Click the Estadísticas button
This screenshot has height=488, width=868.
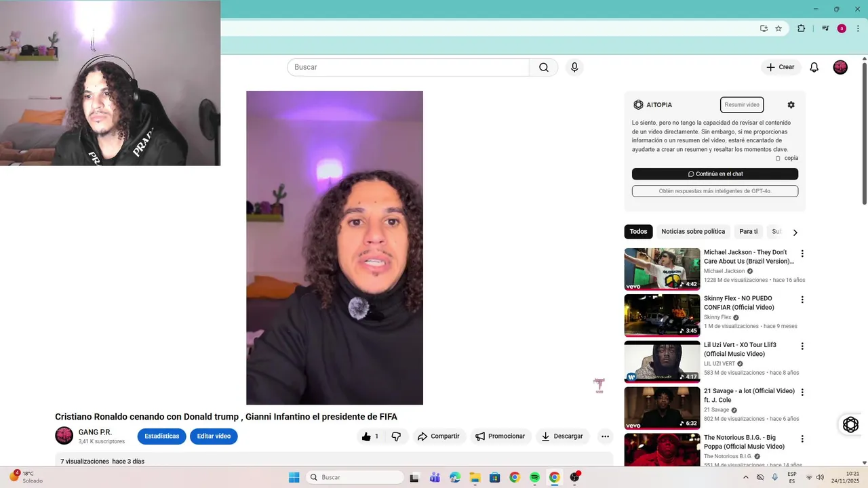(161, 436)
